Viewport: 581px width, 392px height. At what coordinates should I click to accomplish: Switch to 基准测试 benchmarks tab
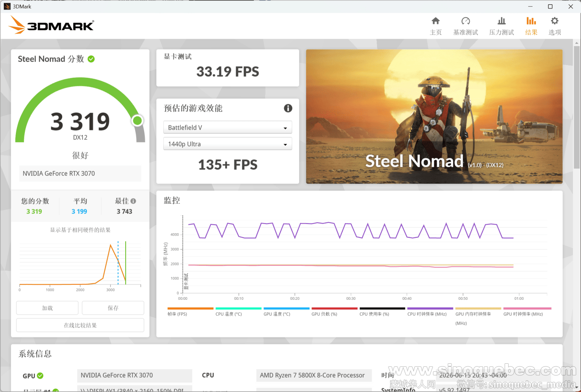[465, 26]
